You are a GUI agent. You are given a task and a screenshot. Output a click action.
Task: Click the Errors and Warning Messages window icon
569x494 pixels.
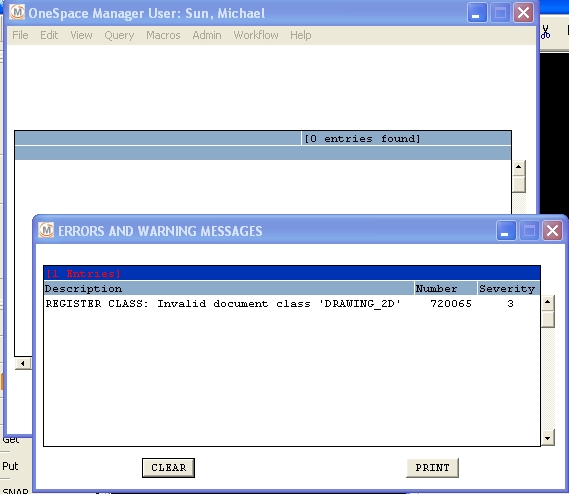pos(46,230)
